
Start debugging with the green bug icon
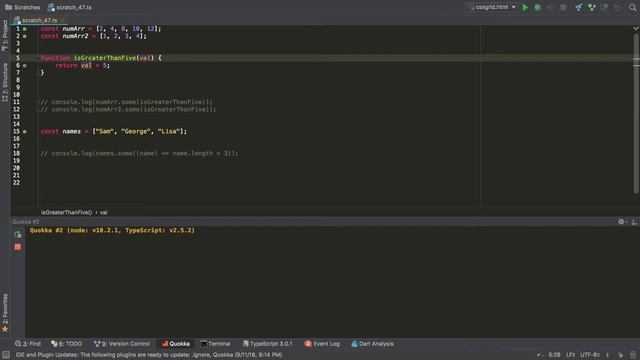[538, 7]
